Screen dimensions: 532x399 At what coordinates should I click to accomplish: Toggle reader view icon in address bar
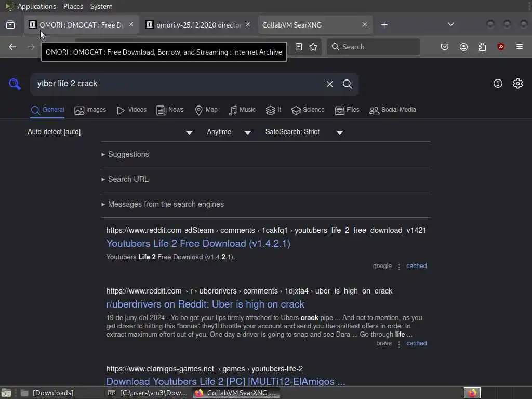click(x=299, y=47)
